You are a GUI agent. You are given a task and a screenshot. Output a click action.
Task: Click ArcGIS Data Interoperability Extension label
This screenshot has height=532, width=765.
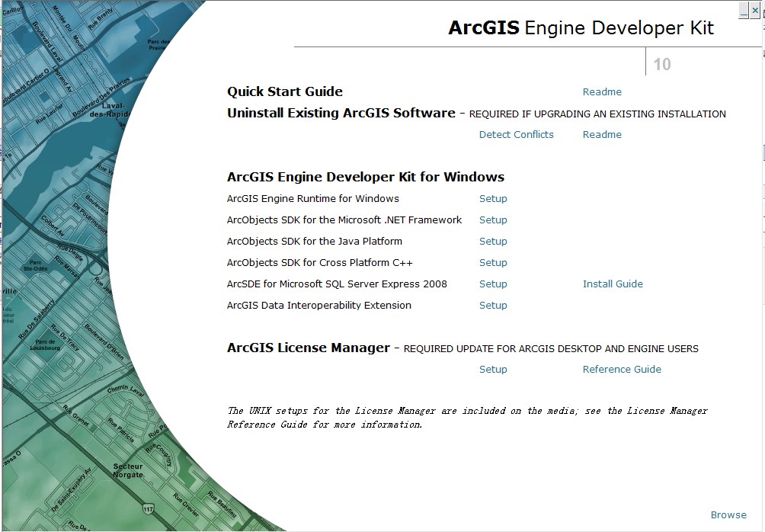[319, 305]
